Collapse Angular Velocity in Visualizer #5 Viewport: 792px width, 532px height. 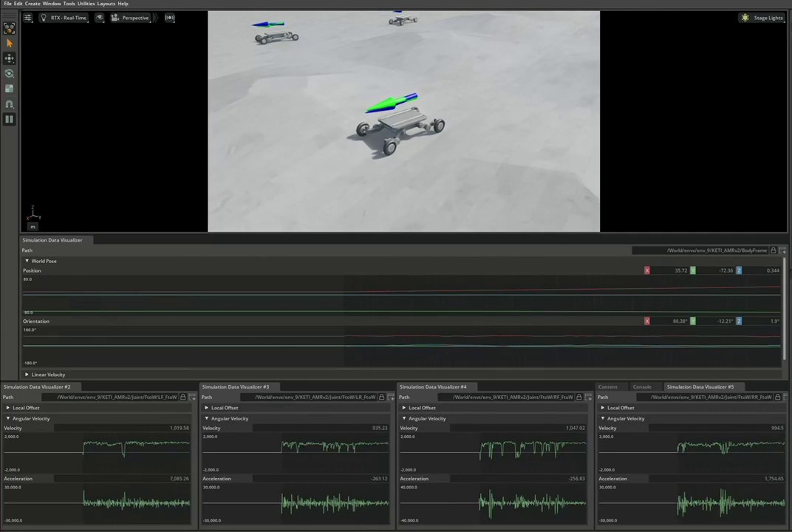click(x=603, y=418)
